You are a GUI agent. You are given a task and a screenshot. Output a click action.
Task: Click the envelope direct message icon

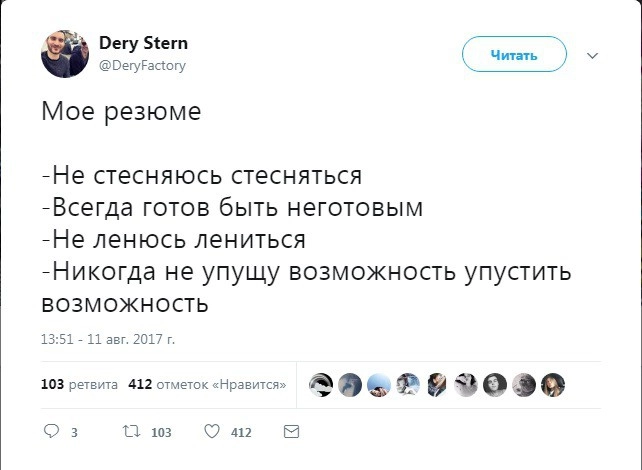[291, 432]
